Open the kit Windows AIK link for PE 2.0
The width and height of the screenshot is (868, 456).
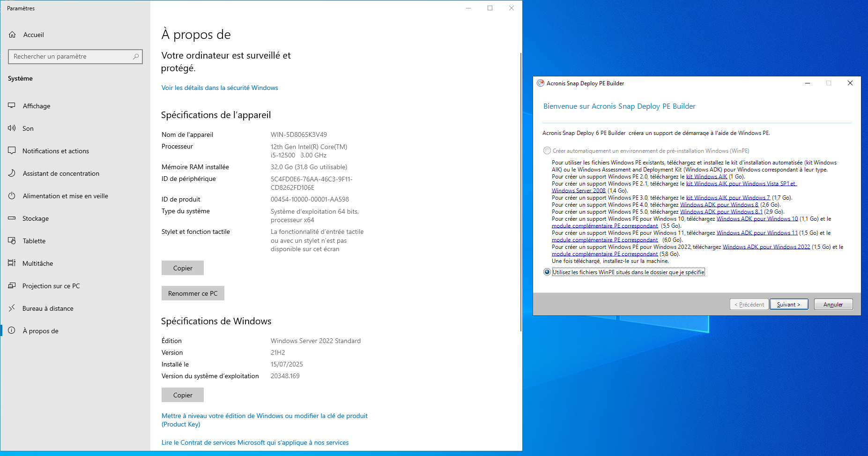[x=706, y=177]
